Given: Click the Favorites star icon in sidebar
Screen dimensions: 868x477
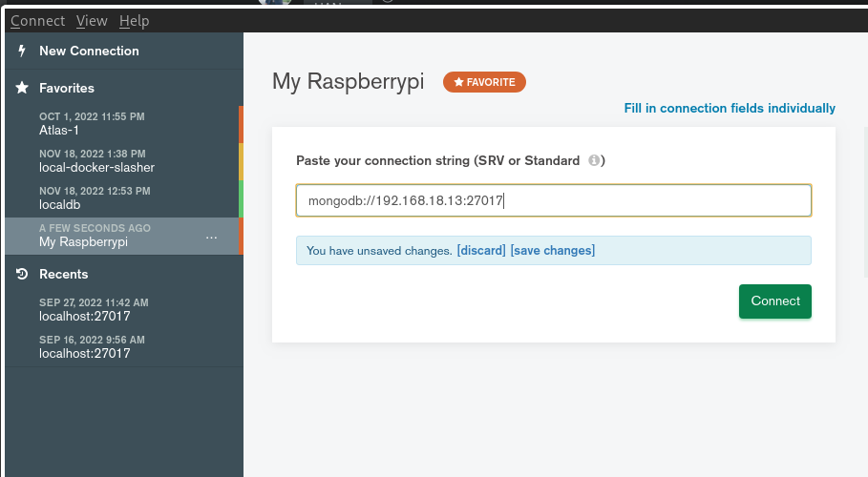Looking at the screenshot, I should (22, 88).
